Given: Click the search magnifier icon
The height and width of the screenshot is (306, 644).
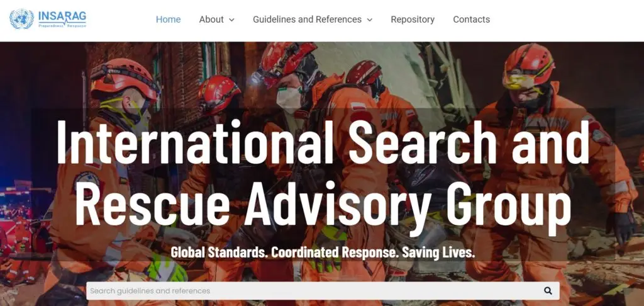Looking at the screenshot, I should 548,291.
